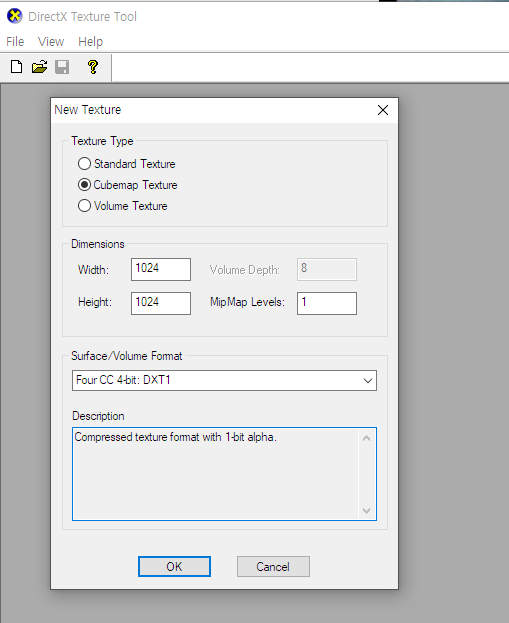Open the File menu
Viewport: 509px width, 623px height.
15,41
